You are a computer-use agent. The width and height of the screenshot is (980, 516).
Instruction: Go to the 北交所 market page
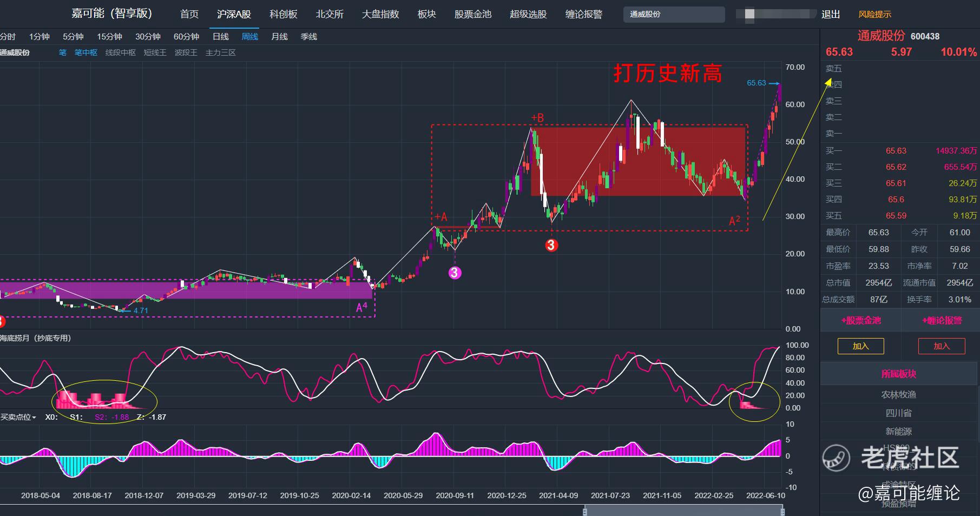[x=330, y=14]
